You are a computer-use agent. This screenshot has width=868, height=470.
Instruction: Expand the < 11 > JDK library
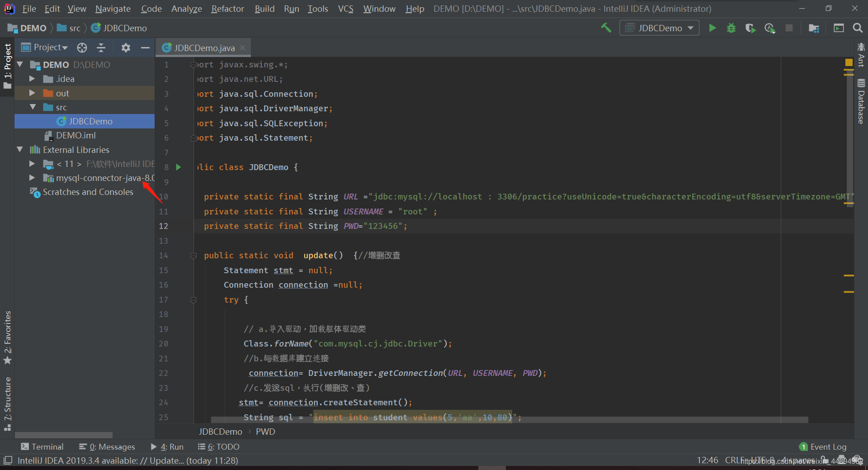coord(32,164)
